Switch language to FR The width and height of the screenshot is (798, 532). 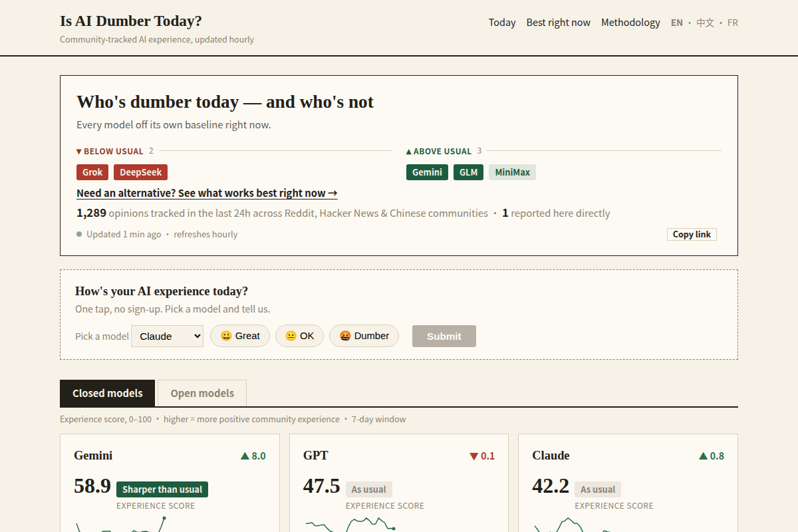click(x=733, y=23)
